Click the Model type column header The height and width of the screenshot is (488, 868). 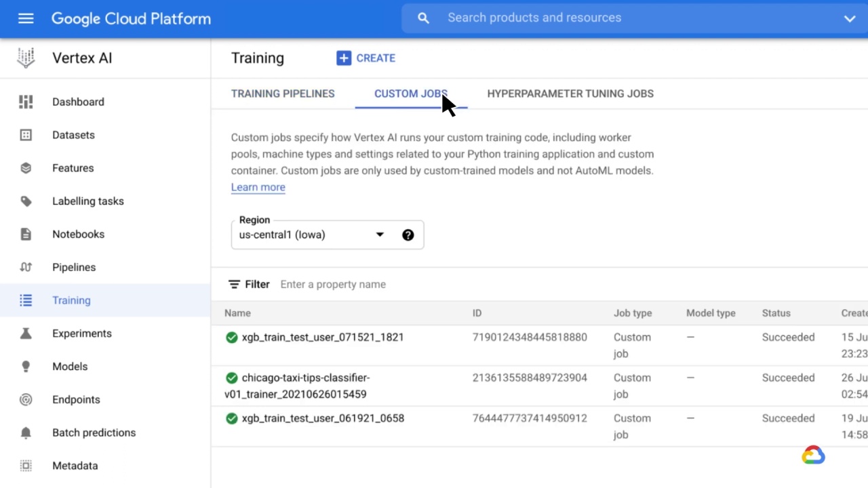(x=711, y=313)
